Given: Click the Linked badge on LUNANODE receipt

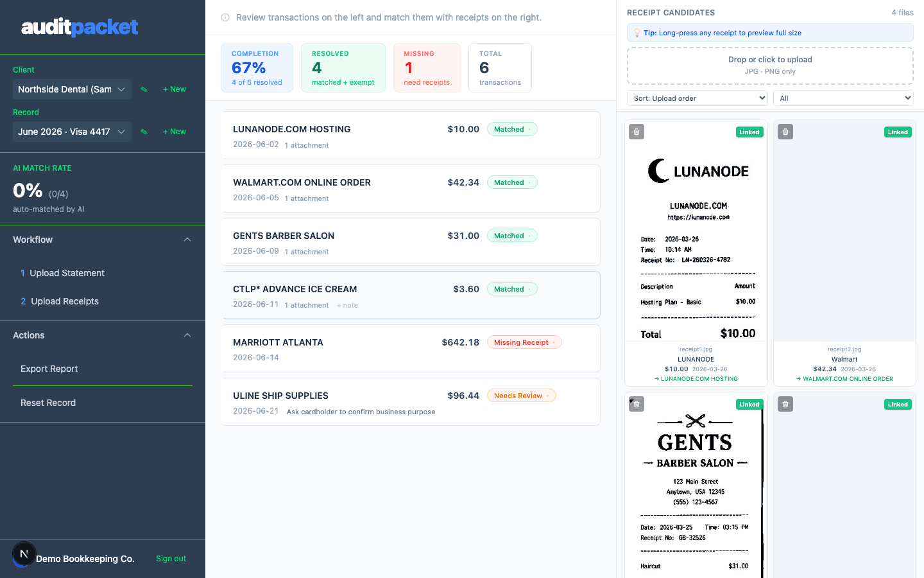Looking at the screenshot, I should point(749,132).
